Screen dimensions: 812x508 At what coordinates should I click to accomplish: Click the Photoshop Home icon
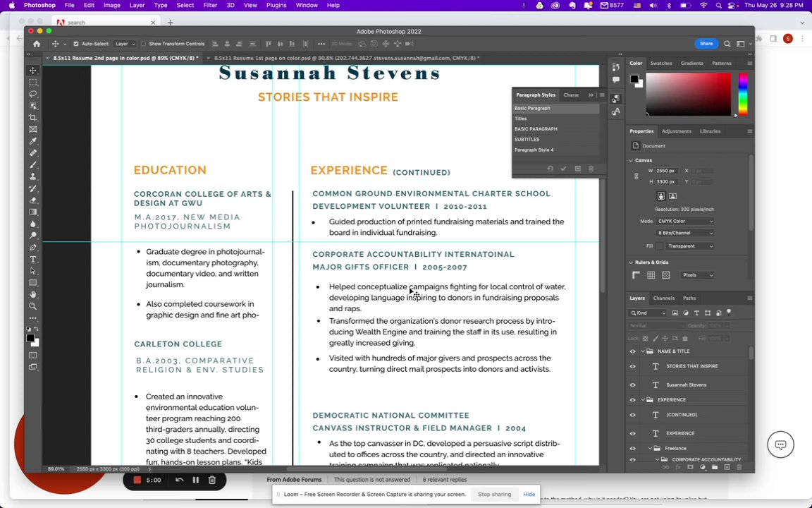click(x=37, y=44)
